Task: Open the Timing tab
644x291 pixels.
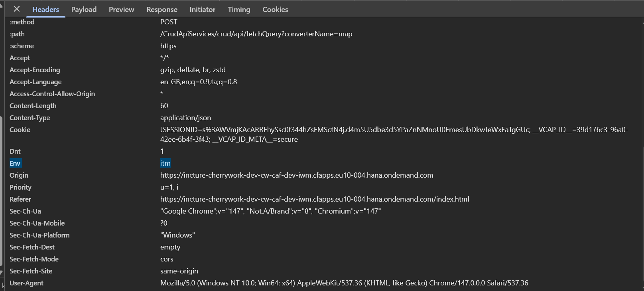Action: pyautogui.click(x=239, y=9)
